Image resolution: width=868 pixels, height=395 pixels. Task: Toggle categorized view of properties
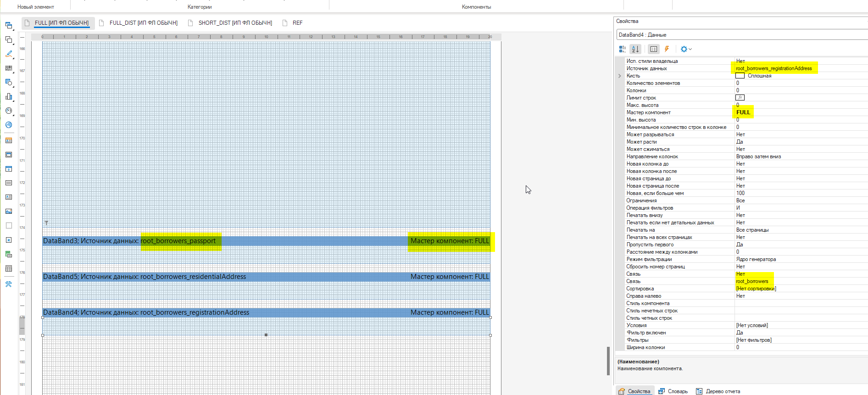(x=623, y=49)
